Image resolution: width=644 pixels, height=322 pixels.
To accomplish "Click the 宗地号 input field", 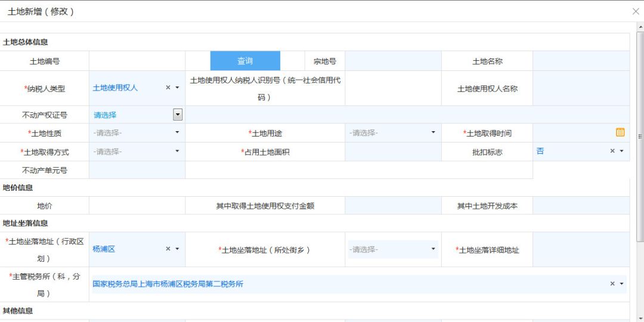I will (393, 61).
